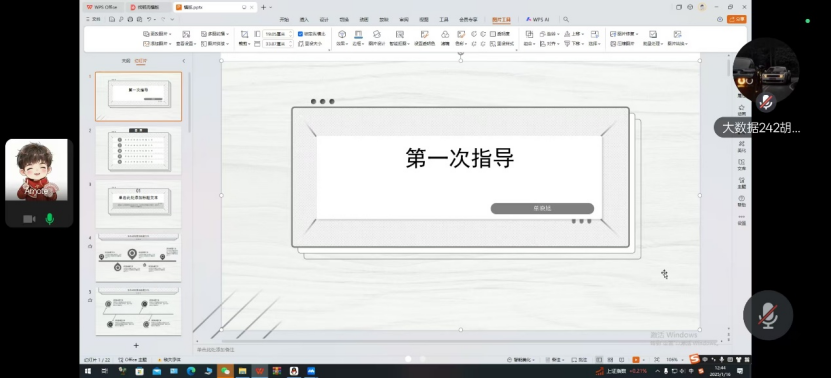831x378 pixels.
Task: Open Microsoft Edge from the taskbar
Action: click(x=191, y=371)
